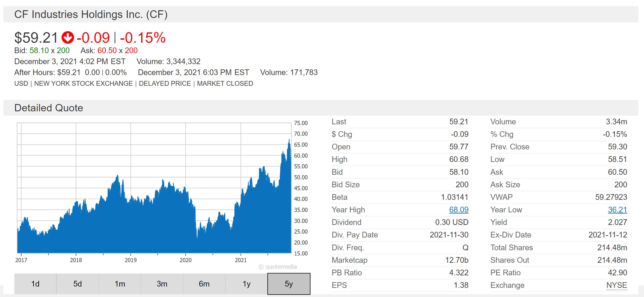Viewport: 644px width, 297px height.
Task: Click the red down-arrow price change icon
Action: (x=68, y=38)
